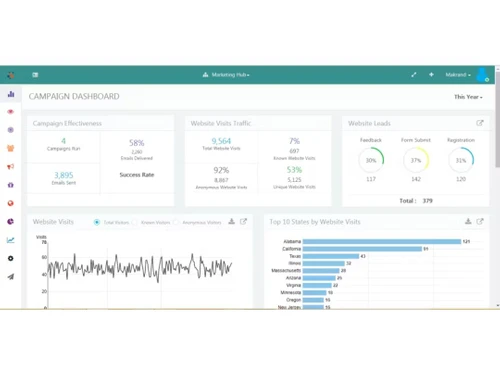Open the lavender circle sidebar icon
Image resolution: width=500 pixels, height=375 pixels.
tap(11, 130)
